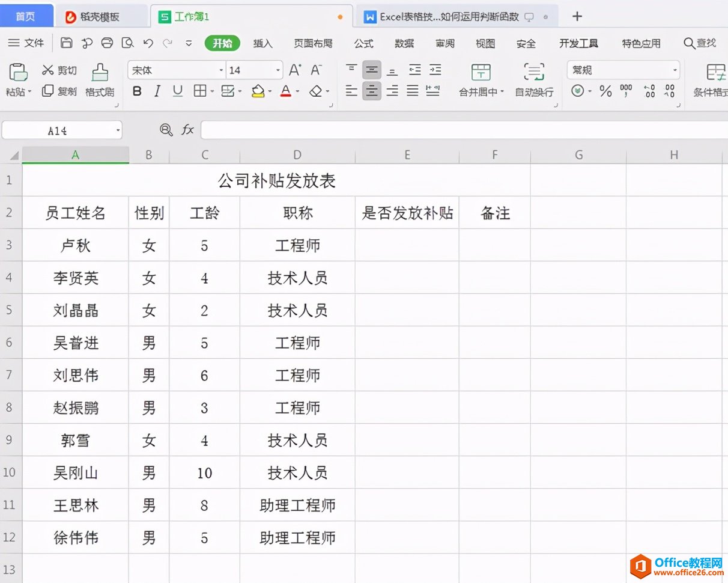Apply red font color A

(x=286, y=91)
